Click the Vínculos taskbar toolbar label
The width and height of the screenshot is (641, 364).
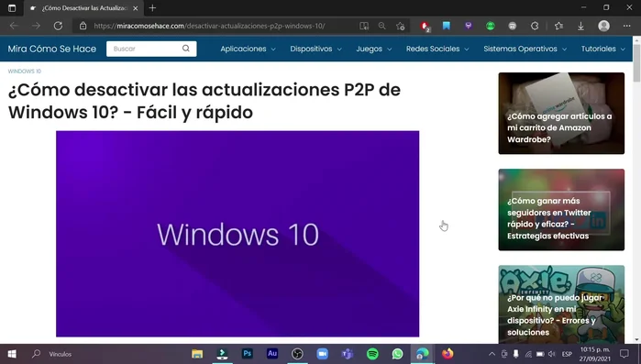61,354
